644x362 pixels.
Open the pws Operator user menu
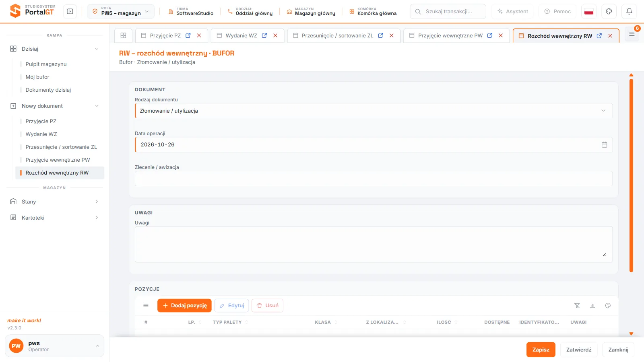(54, 346)
